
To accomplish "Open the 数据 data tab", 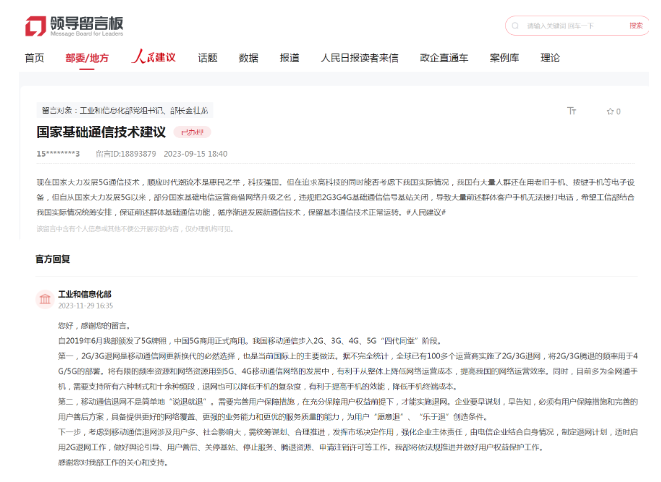I will click(x=248, y=58).
